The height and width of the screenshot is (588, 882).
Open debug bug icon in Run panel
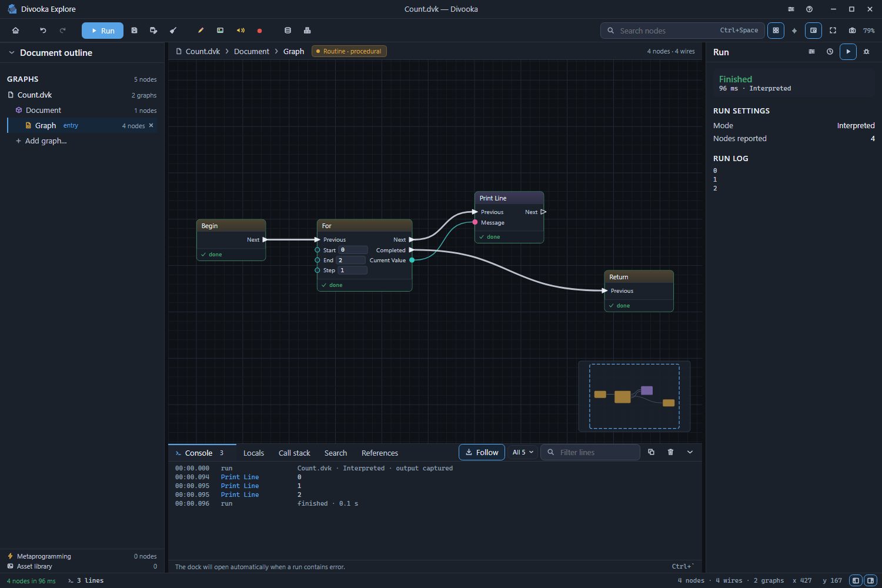866,52
